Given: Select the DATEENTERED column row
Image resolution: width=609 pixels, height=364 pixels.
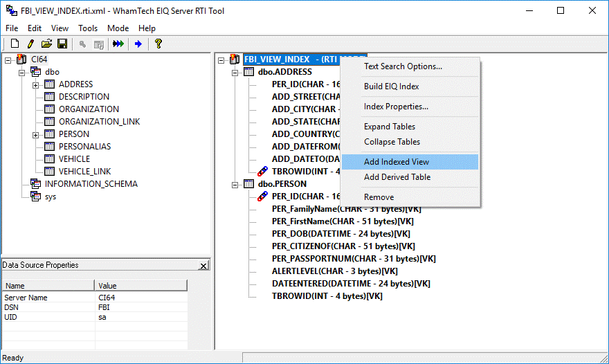Looking at the screenshot, I should coord(351,283).
